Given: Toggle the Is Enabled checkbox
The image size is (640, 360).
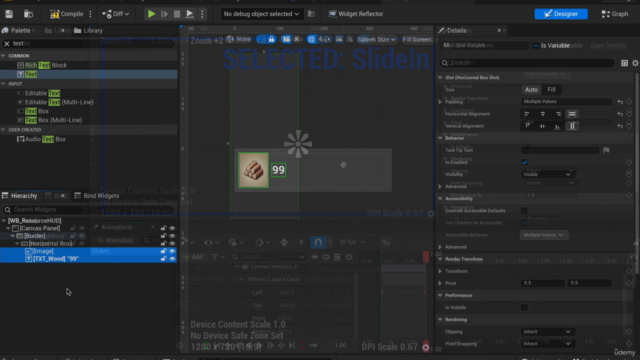Looking at the screenshot, I should point(524,162).
